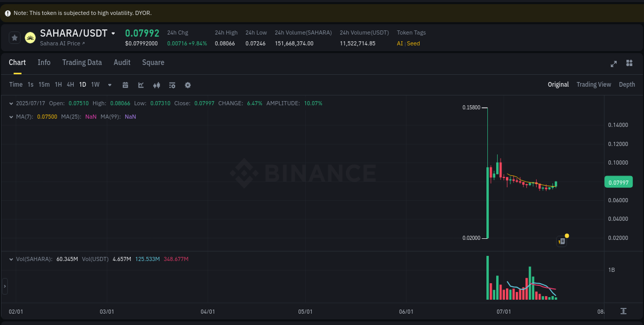Click the auto-fit price scale control

(623, 312)
